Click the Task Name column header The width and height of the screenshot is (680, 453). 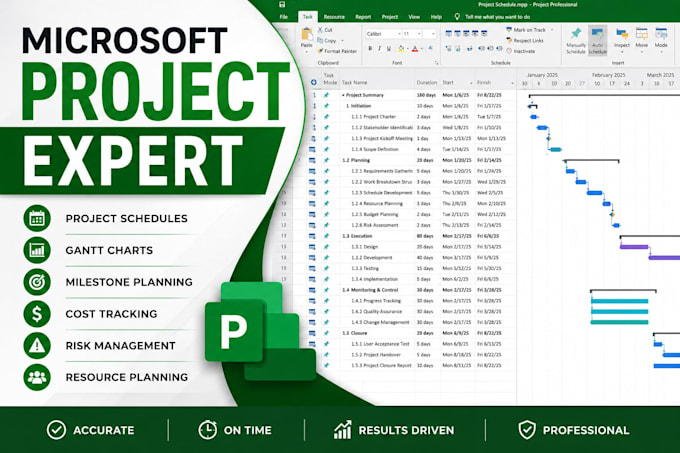click(355, 82)
